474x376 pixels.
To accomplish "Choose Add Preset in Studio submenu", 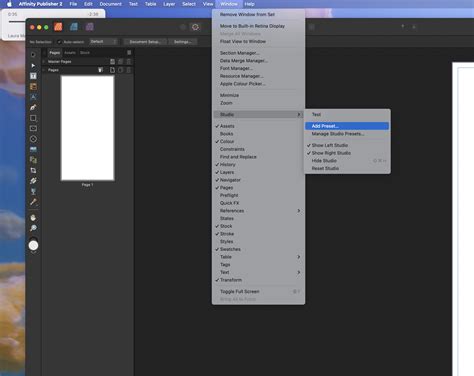I will (x=347, y=126).
